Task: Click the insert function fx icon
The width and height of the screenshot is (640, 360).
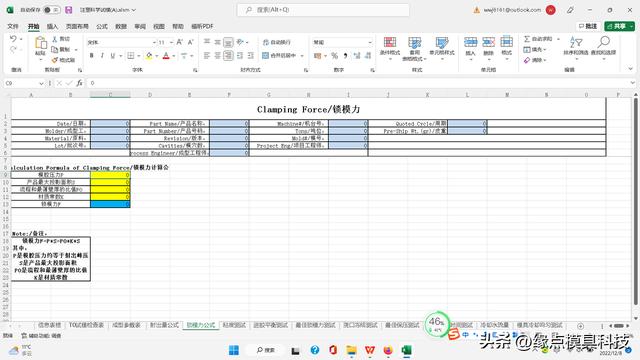Action: [x=80, y=83]
